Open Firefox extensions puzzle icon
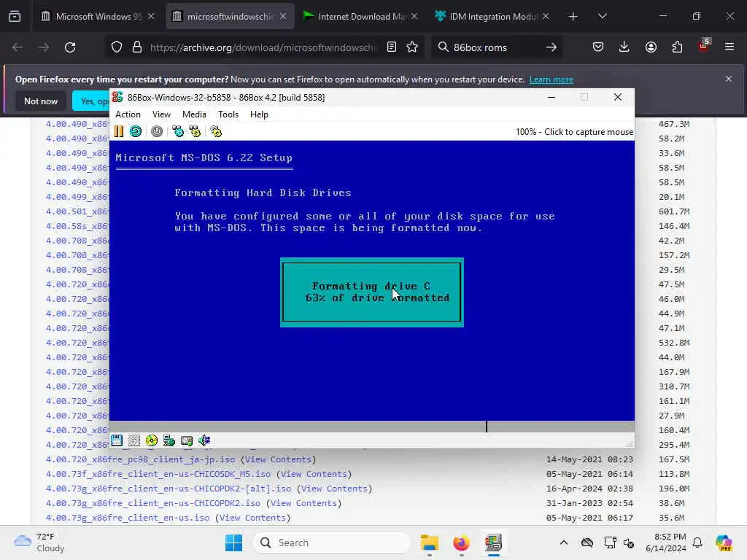Viewport: 747px width, 560px height. click(x=677, y=47)
